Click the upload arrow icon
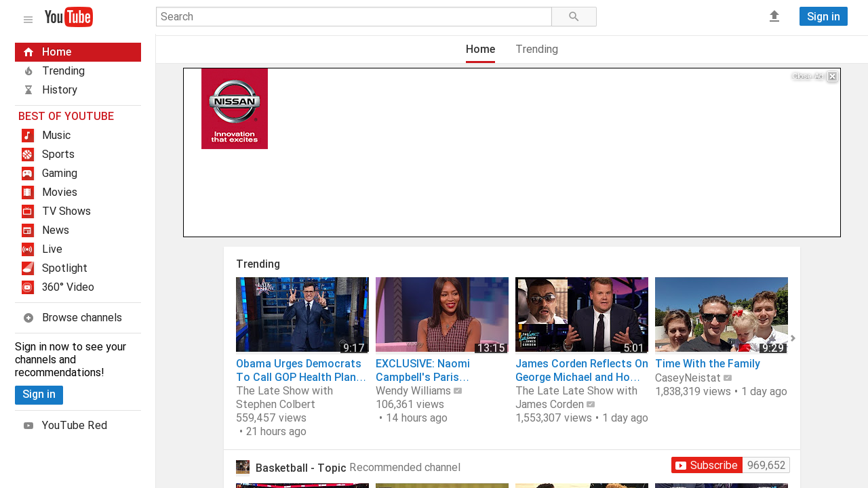Screen dimensions: 868x488 point(774,16)
